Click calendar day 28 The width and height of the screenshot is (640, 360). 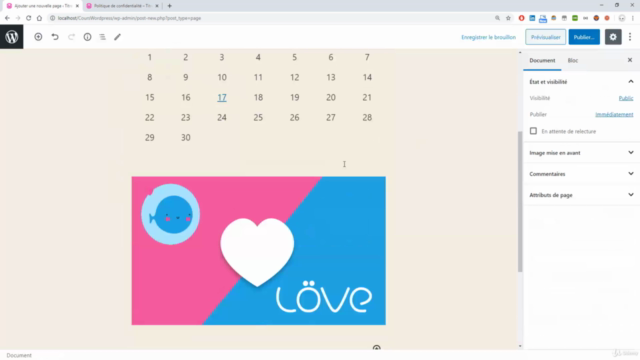click(x=367, y=118)
